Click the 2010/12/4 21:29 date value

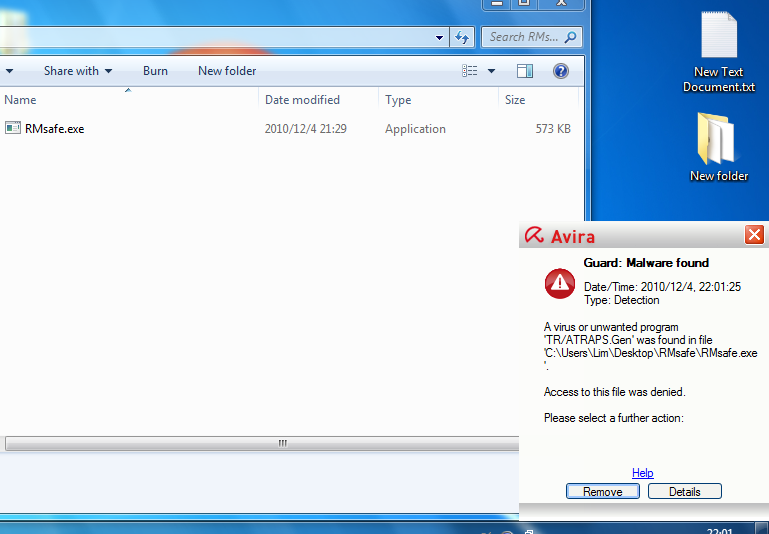(306, 128)
